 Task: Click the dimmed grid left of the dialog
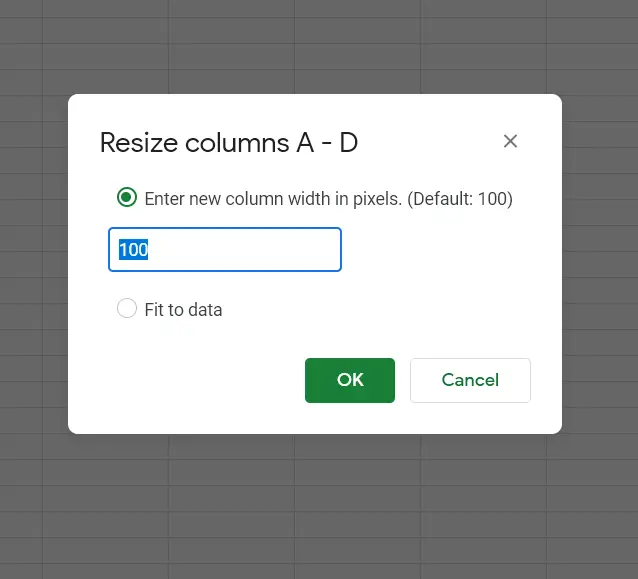34,264
